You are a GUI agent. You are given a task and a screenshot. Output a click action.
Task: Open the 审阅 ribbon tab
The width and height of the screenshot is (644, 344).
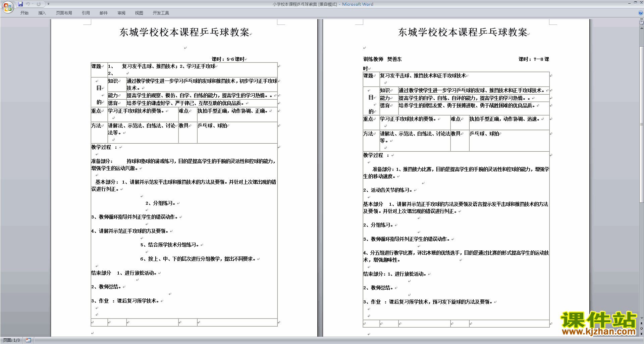(x=121, y=13)
